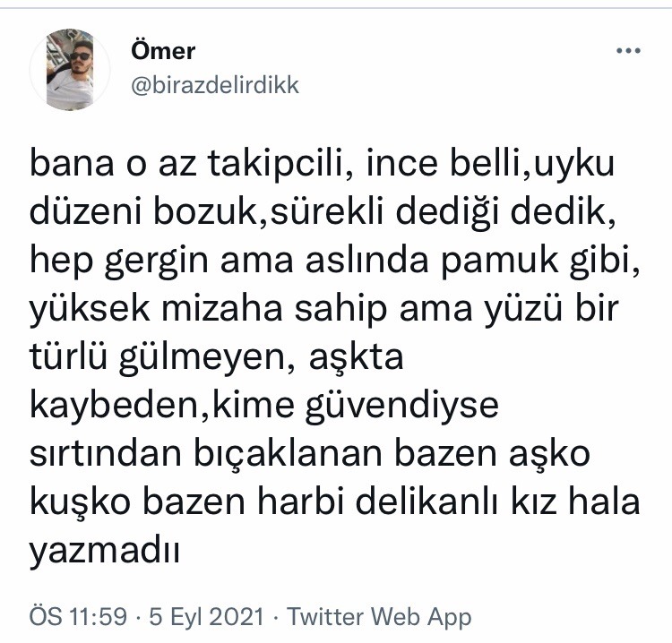672x643 pixels.
Task: Click the @birazdelirdikk handle
Action: click(x=215, y=85)
